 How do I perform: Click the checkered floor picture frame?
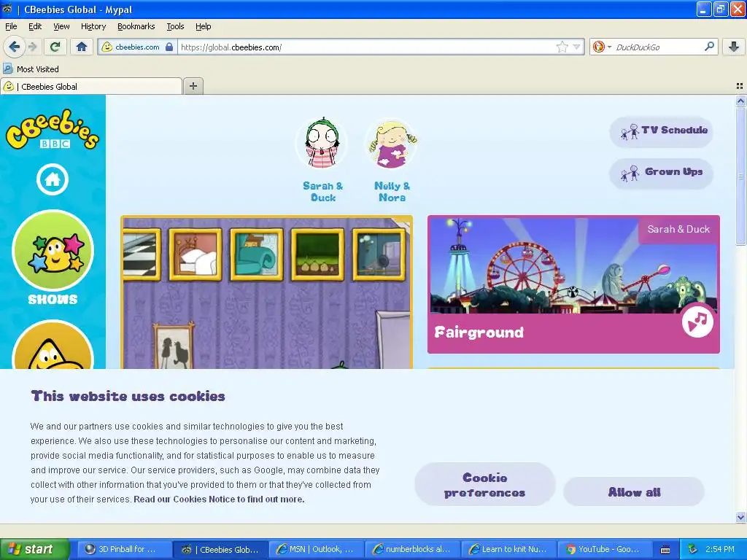142,254
